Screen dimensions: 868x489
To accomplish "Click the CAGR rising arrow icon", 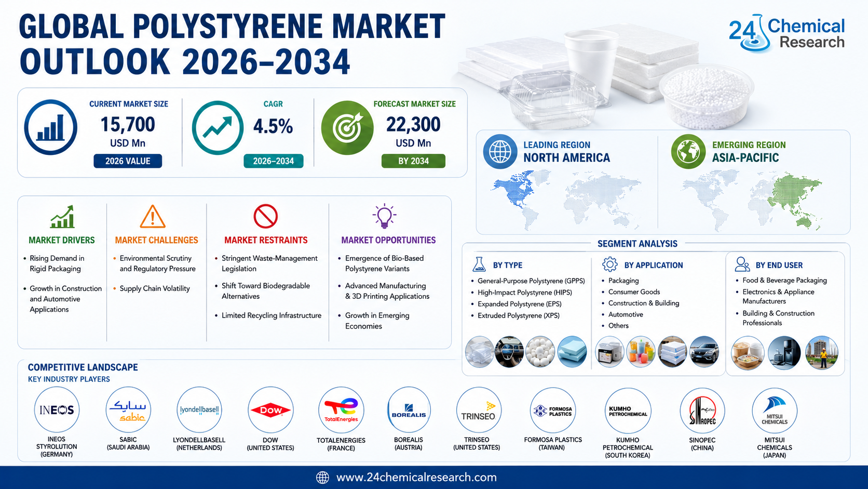I will pos(218,127).
